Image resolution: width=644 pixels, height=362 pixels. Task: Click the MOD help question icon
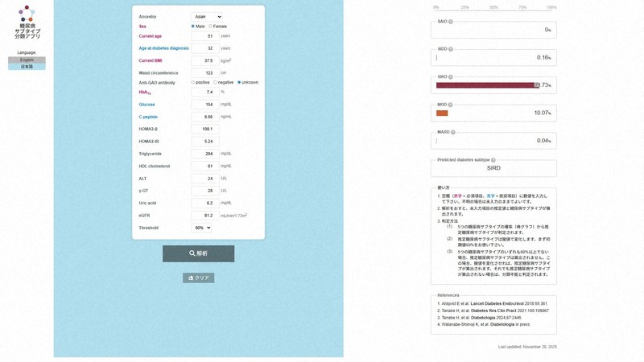(x=451, y=105)
